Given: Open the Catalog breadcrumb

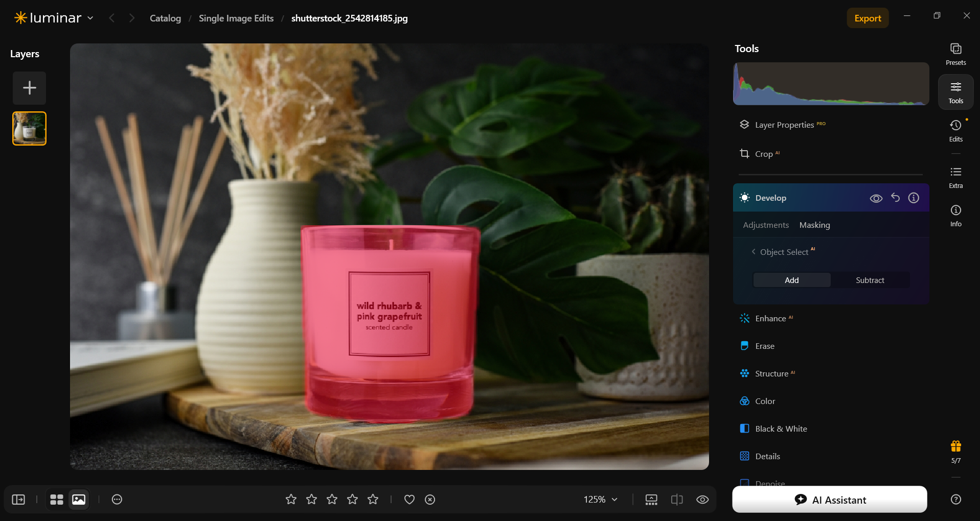Looking at the screenshot, I should [165, 18].
